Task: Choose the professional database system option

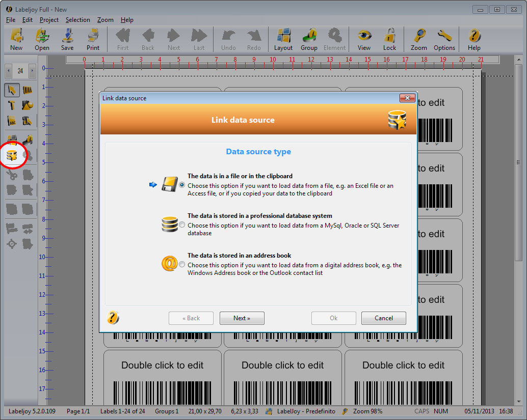Action: pos(182,224)
